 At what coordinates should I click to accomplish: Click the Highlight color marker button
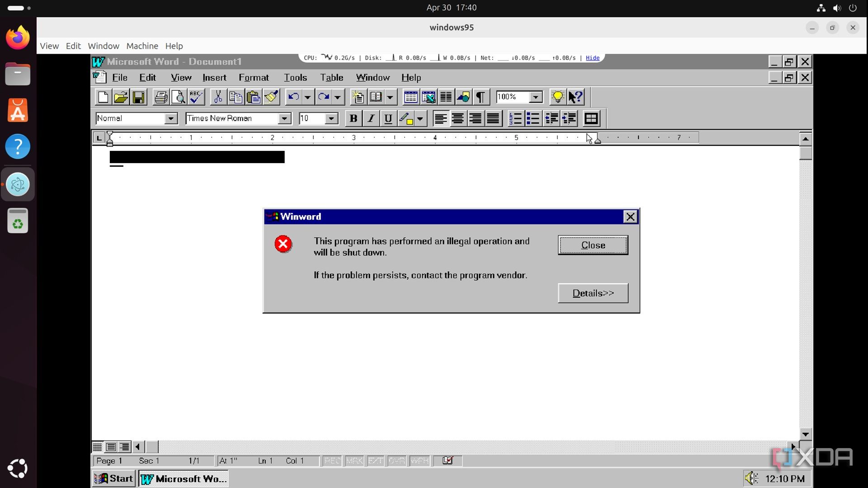click(x=406, y=118)
